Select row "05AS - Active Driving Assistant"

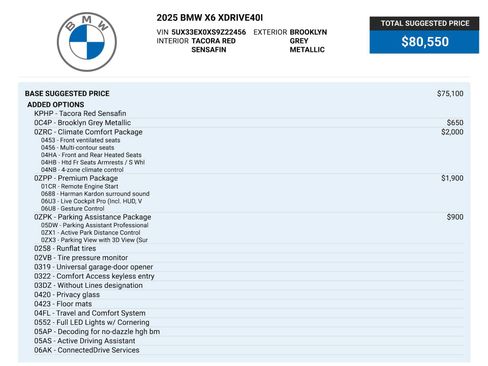(248, 341)
